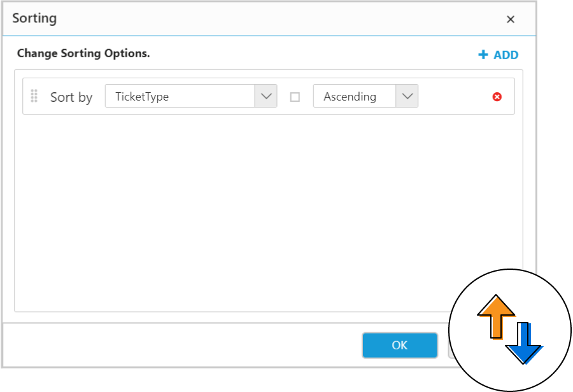This screenshot has height=392, width=573.
Task: Confirm changes with the OK button
Action: point(399,345)
